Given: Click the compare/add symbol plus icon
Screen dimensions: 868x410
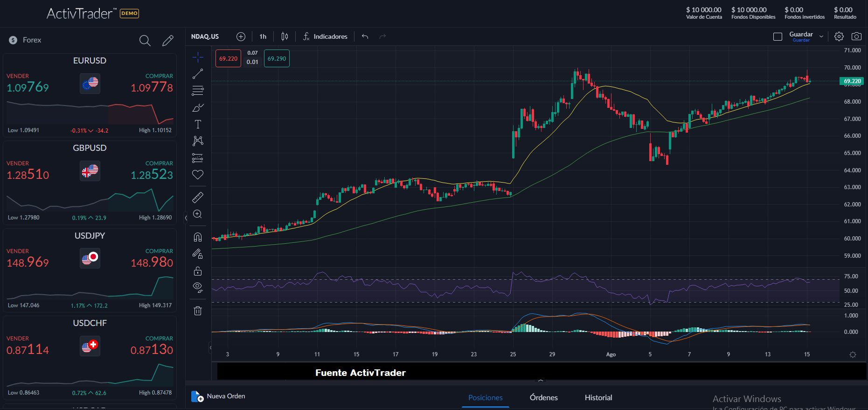Looking at the screenshot, I should coord(241,36).
